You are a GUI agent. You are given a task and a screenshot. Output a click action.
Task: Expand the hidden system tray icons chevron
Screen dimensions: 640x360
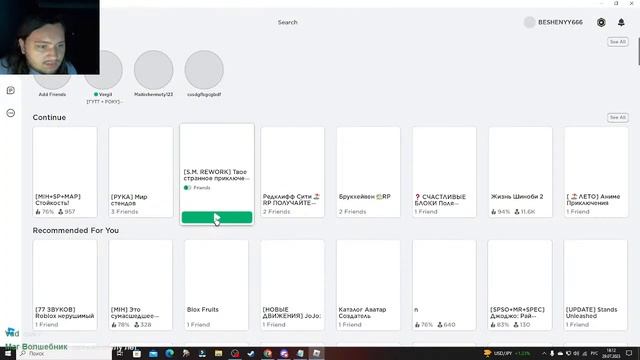point(544,353)
